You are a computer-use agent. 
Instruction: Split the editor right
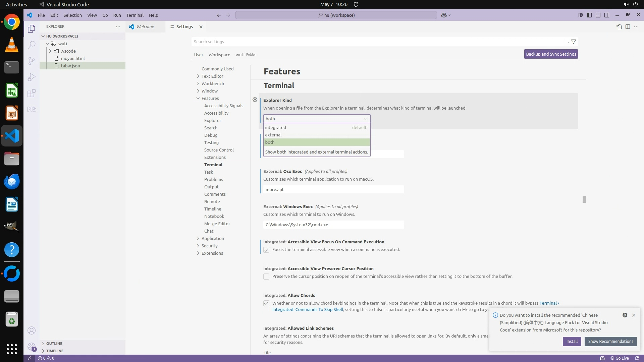[628, 27]
